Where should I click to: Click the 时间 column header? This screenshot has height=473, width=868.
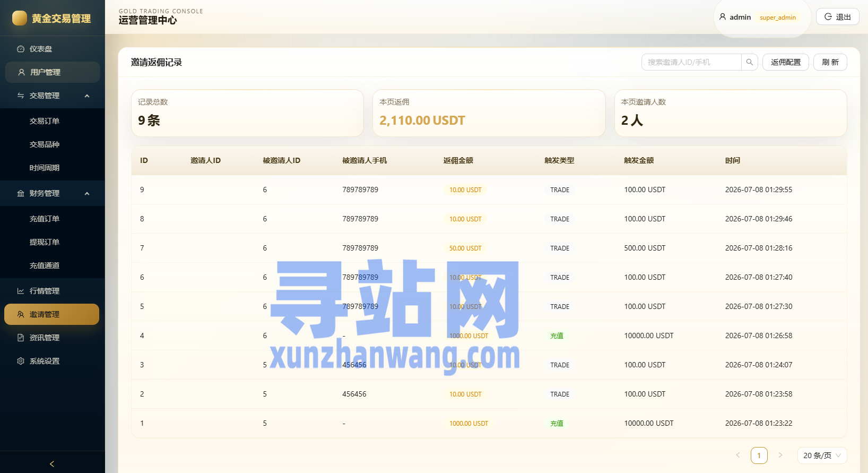(x=733, y=160)
